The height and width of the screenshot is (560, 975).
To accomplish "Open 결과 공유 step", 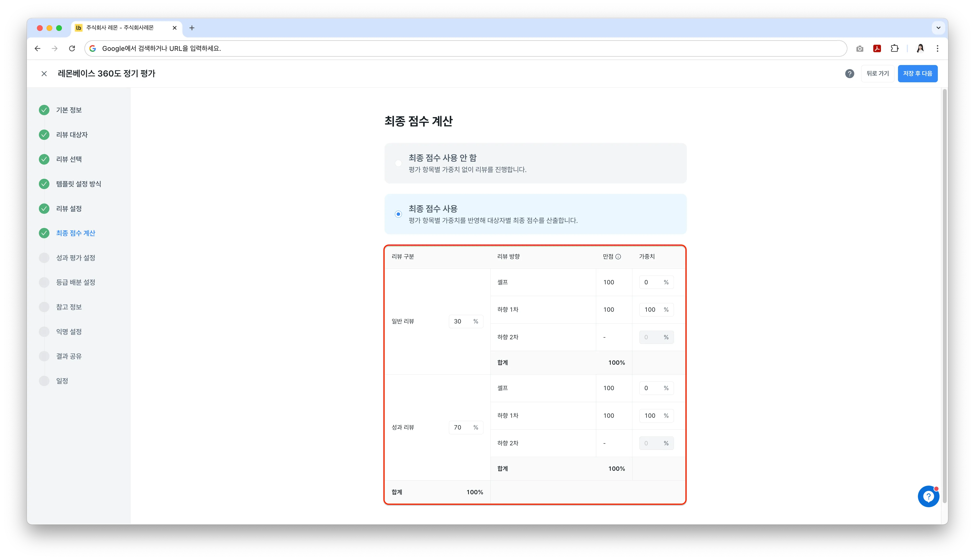I will pyautogui.click(x=68, y=356).
